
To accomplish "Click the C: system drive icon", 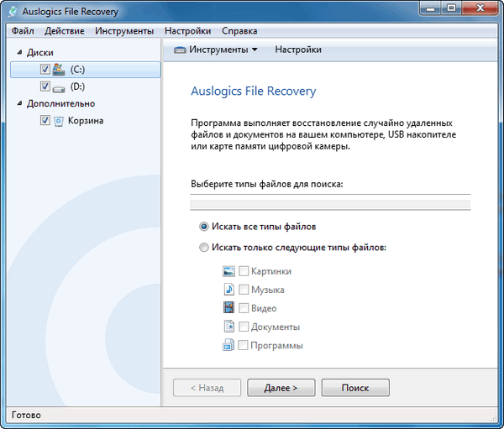I will [59, 70].
